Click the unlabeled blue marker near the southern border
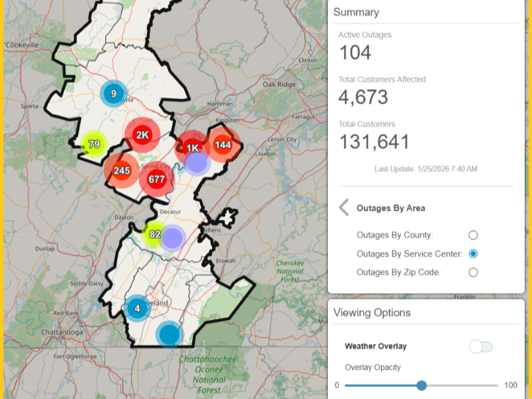 (x=170, y=334)
